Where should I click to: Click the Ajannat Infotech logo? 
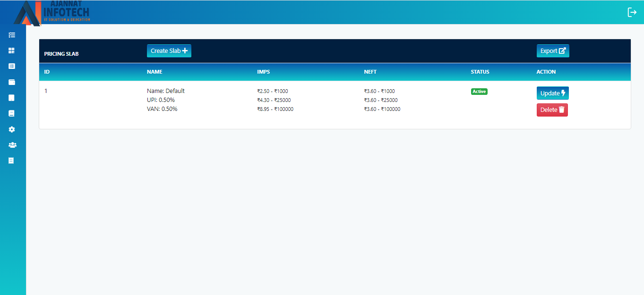coord(52,13)
